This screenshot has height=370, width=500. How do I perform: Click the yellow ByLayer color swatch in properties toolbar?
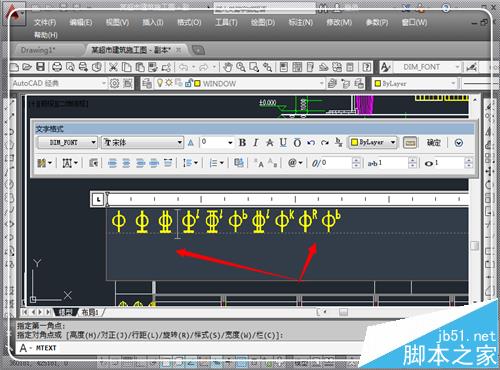(x=378, y=83)
